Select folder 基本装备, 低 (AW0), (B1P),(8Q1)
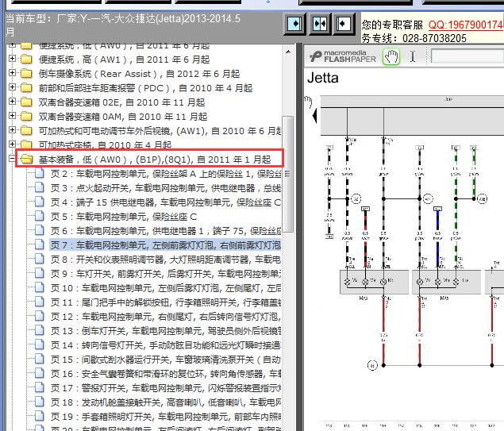 coord(155,160)
